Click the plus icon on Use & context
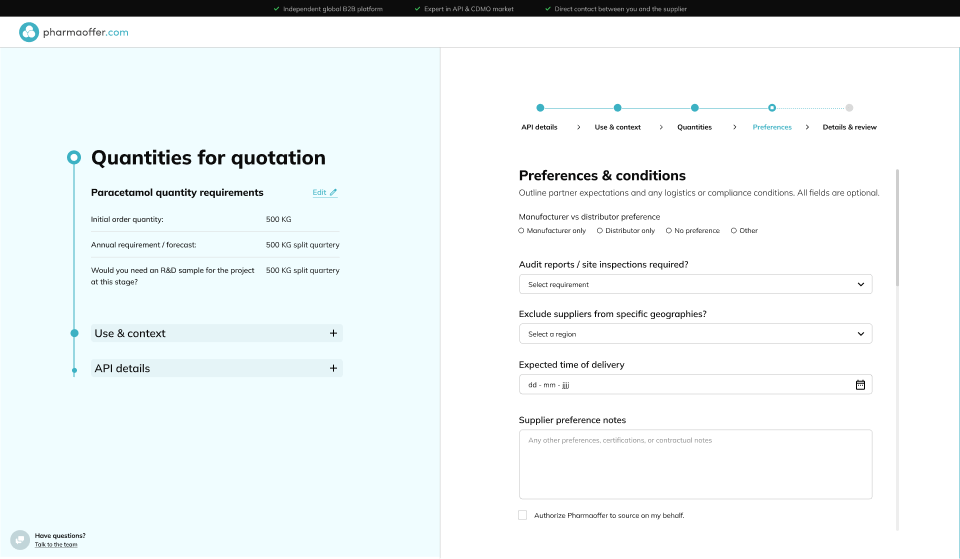 tap(333, 333)
